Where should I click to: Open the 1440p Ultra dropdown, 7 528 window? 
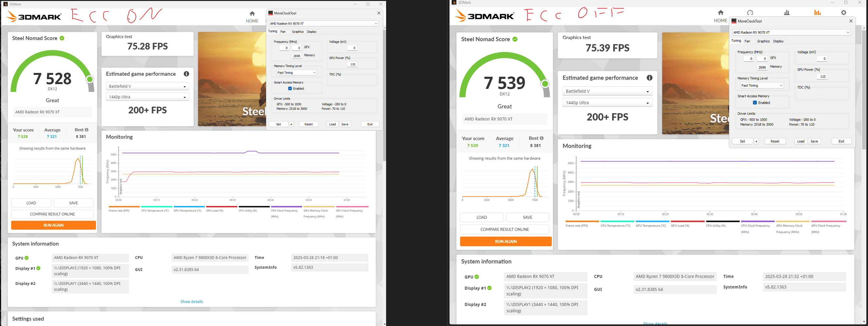pos(147,97)
